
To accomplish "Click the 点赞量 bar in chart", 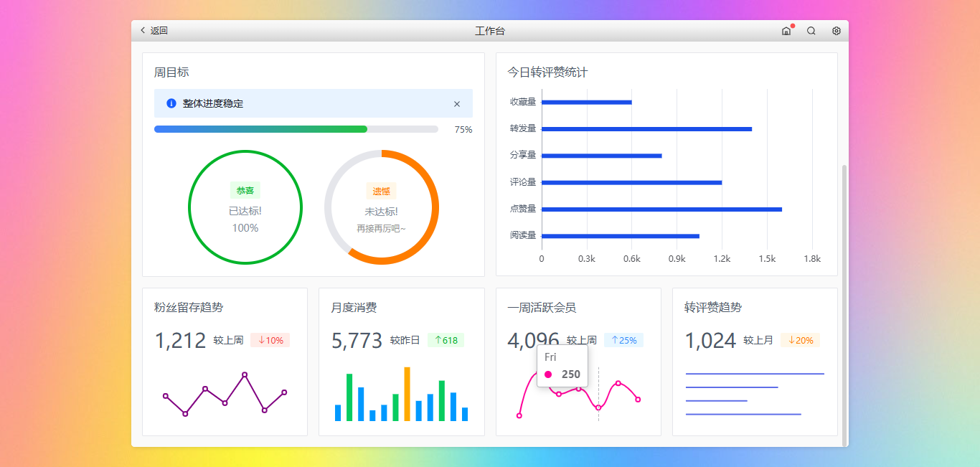I will 662,209.
